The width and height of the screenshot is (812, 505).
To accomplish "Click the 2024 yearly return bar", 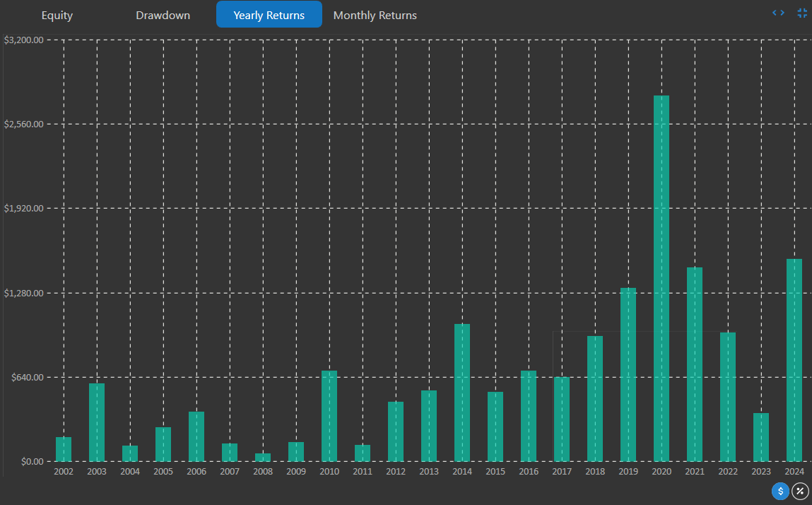I will 794,360.
